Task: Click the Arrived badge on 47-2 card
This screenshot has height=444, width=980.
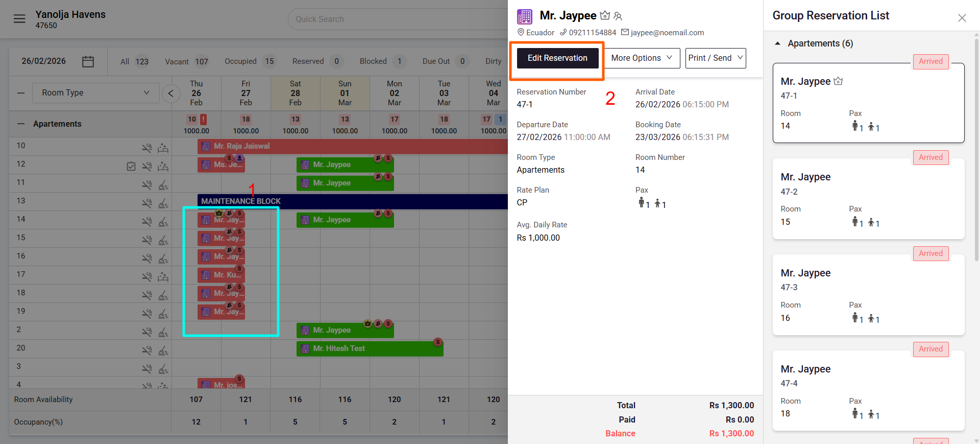Action: pyautogui.click(x=931, y=157)
